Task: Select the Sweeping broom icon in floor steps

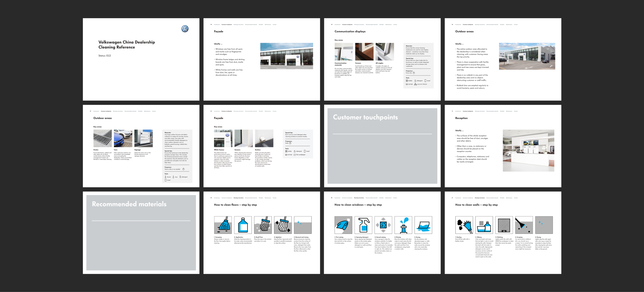Action: [x=223, y=225]
